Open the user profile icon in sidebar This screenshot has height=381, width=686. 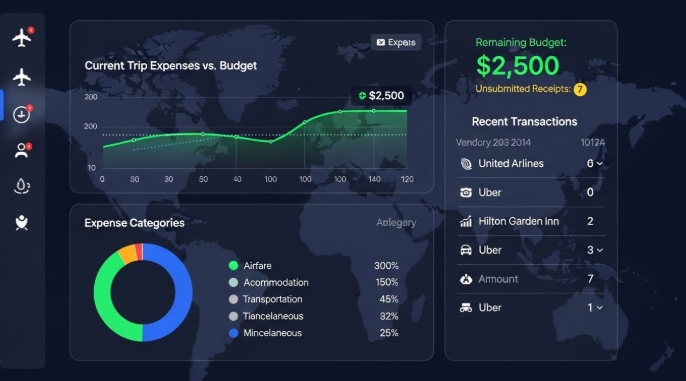pos(22,150)
